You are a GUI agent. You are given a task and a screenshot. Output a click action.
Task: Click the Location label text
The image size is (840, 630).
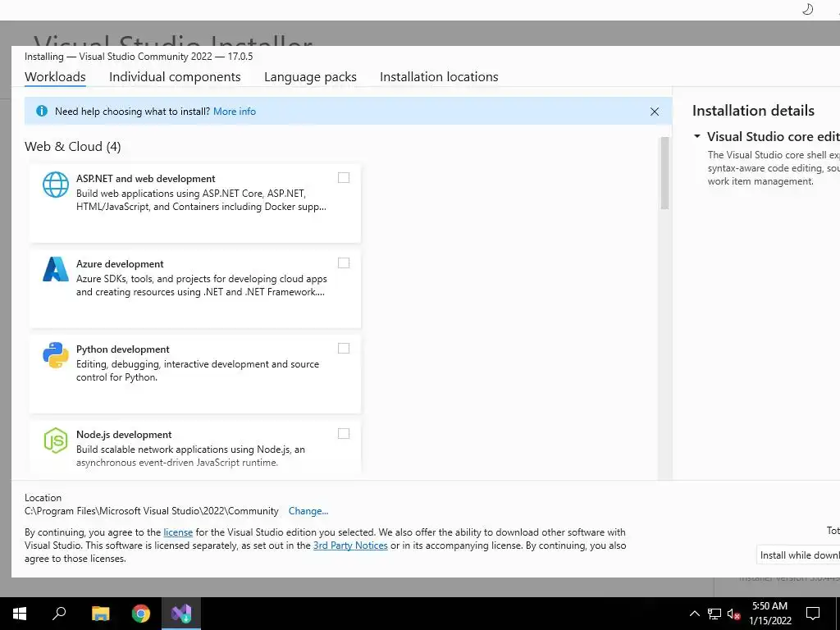[43, 498]
